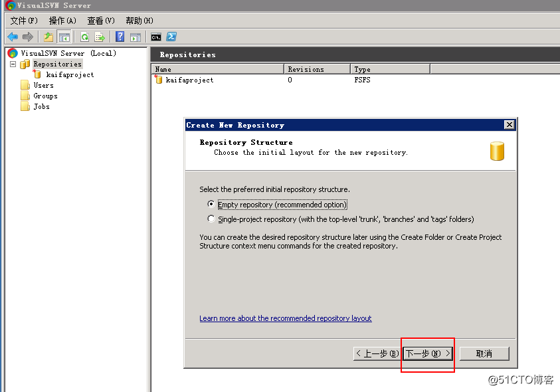Click the VisualSVN logo in title bar
The height and width of the screenshot is (392, 560).
[11, 5]
